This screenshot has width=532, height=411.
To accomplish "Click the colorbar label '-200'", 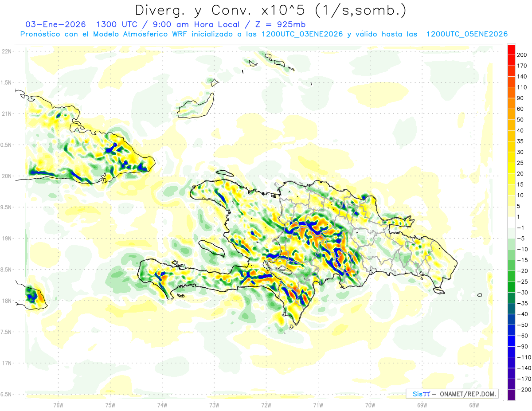I will click(x=524, y=389).
